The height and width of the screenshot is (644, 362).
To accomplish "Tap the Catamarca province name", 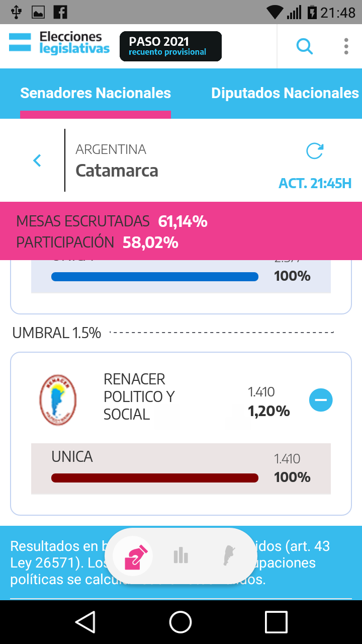I will 117,171.
